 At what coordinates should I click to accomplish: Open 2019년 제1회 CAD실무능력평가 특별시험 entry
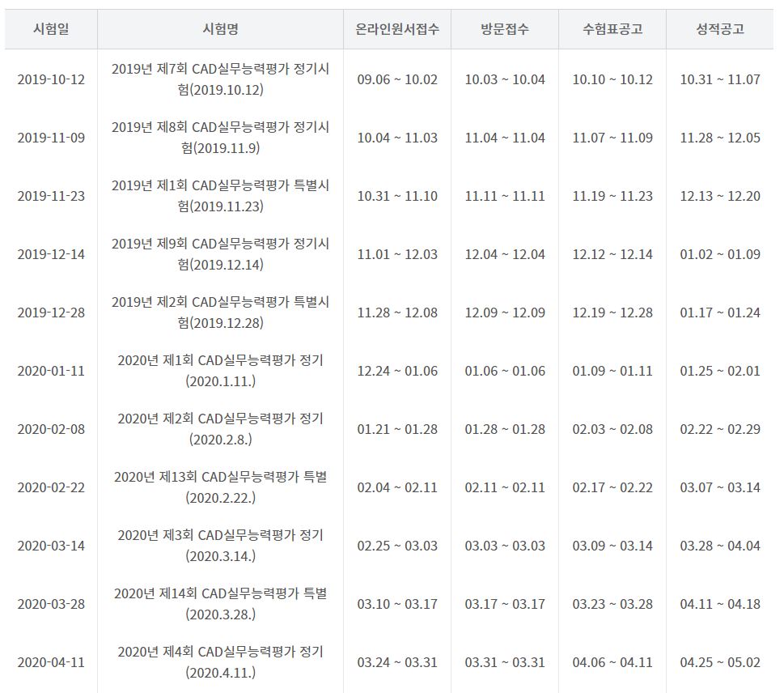tap(221, 196)
